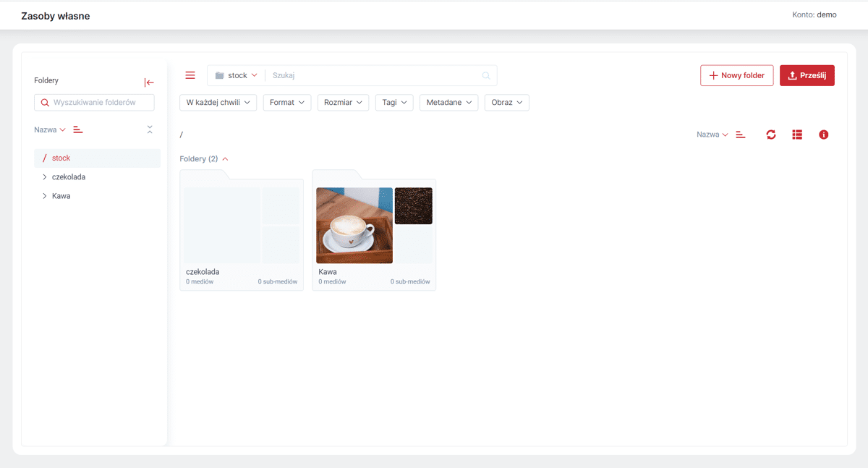Image resolution: width=868 pixels, height=468 pixels.
Task: Click '0 mediów' under czekolada
Action: pyautogui.click(x=200, y=282)
